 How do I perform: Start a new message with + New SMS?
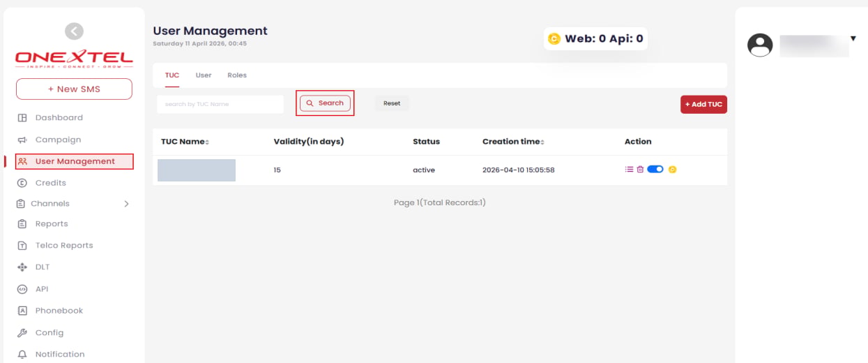[74, 89]
